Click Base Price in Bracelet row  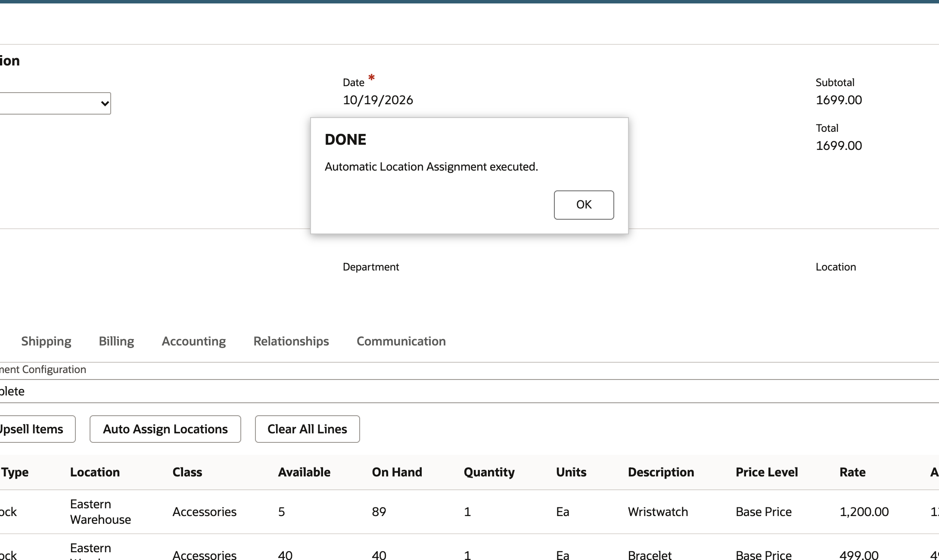pos(763,555)
